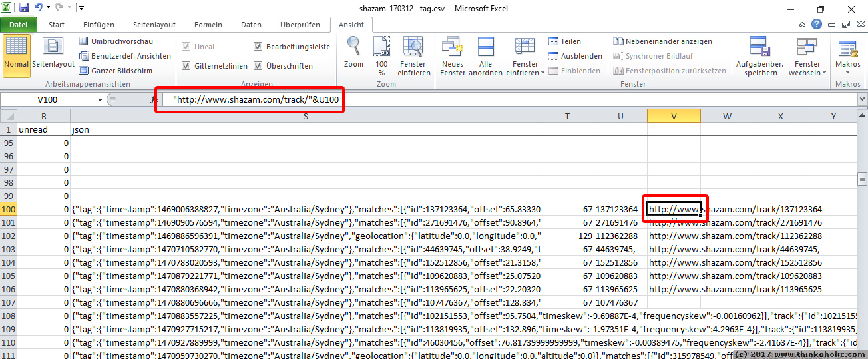Screen dimensions: 868x359
Task: Click Ausblenden to hide the window
Action: [575, 56]
